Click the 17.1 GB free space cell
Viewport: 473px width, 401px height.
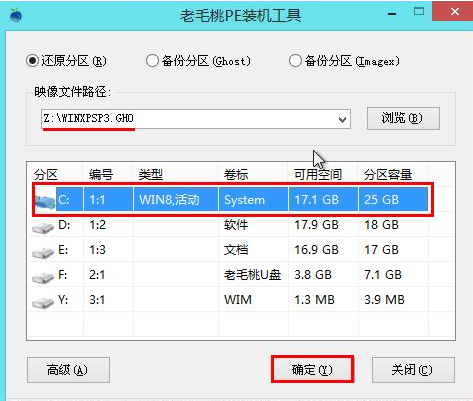point(316,200)
